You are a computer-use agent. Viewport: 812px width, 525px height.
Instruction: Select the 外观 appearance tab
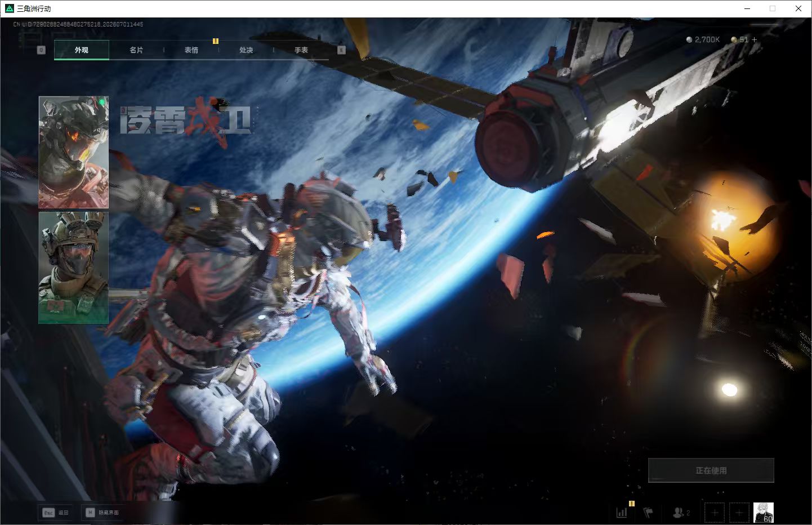[x=82, y=50]
